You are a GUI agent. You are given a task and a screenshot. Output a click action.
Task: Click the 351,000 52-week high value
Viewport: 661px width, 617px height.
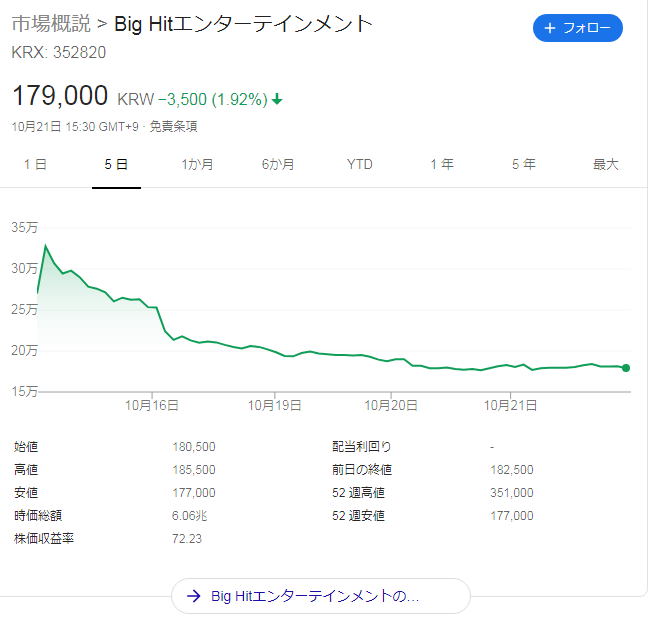[512, 492]
